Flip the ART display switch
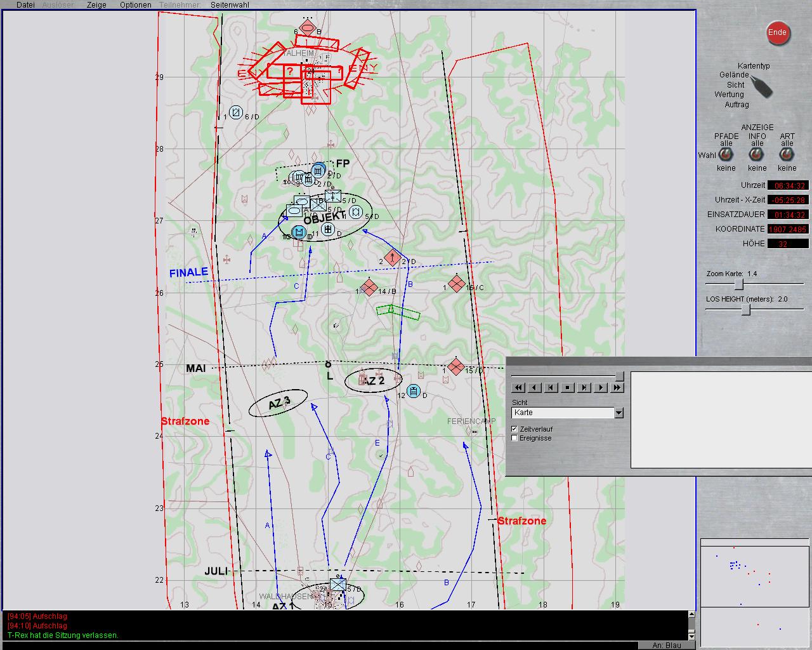812x650 pixels. [787, 155]
